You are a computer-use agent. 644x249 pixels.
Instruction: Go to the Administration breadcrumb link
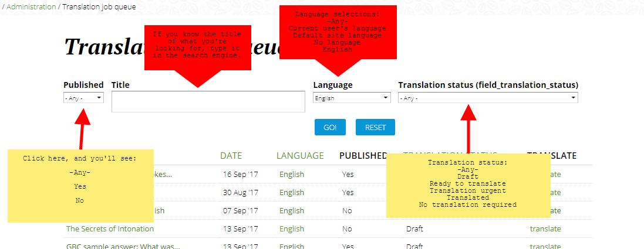pyautogui.click(x=31, y=7)
